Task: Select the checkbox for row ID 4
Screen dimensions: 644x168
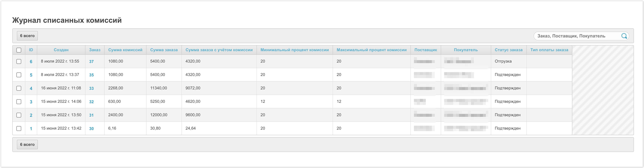Action: pos(19,88)
